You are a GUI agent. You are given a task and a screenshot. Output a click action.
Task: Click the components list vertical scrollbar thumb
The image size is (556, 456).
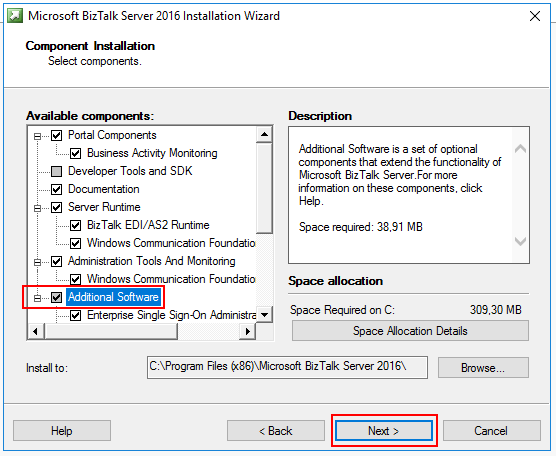tap(264, 188)
